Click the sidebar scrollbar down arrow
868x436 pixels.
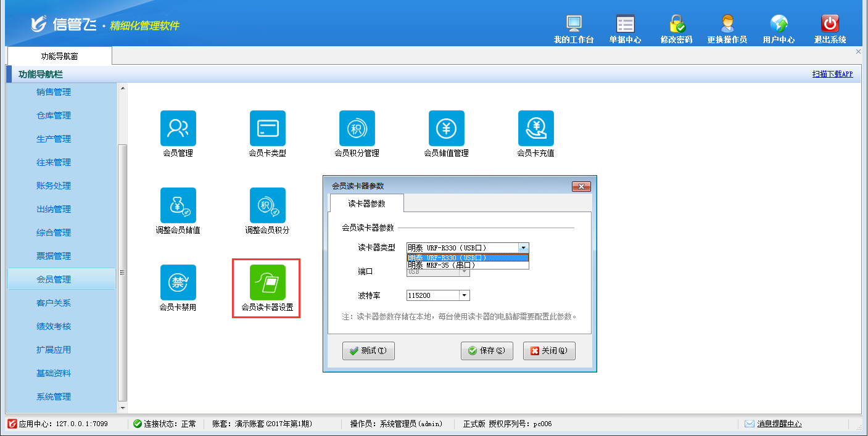(x=122, y=408)
